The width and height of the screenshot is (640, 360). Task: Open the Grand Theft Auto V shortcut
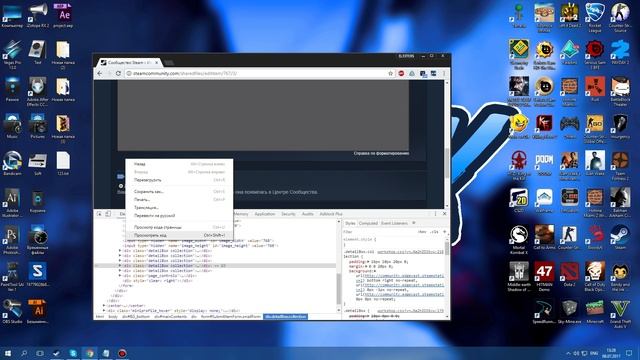tap(620, 314)
